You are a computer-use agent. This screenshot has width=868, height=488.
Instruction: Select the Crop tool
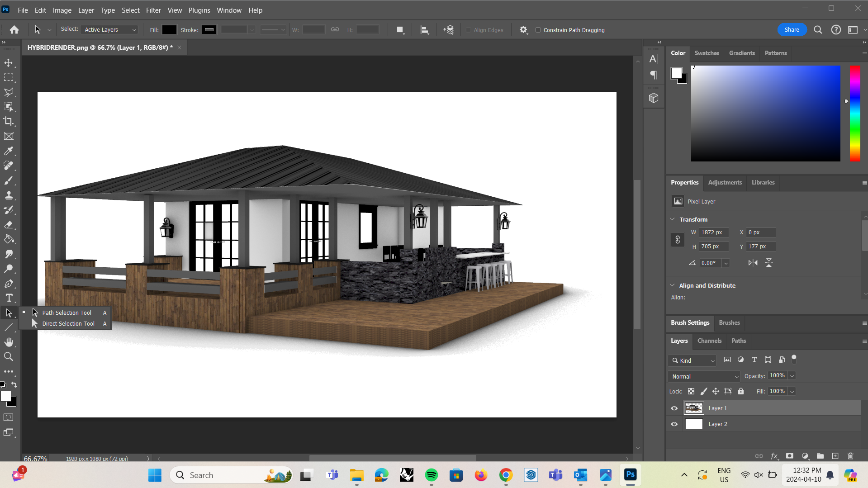pos(9,121)
